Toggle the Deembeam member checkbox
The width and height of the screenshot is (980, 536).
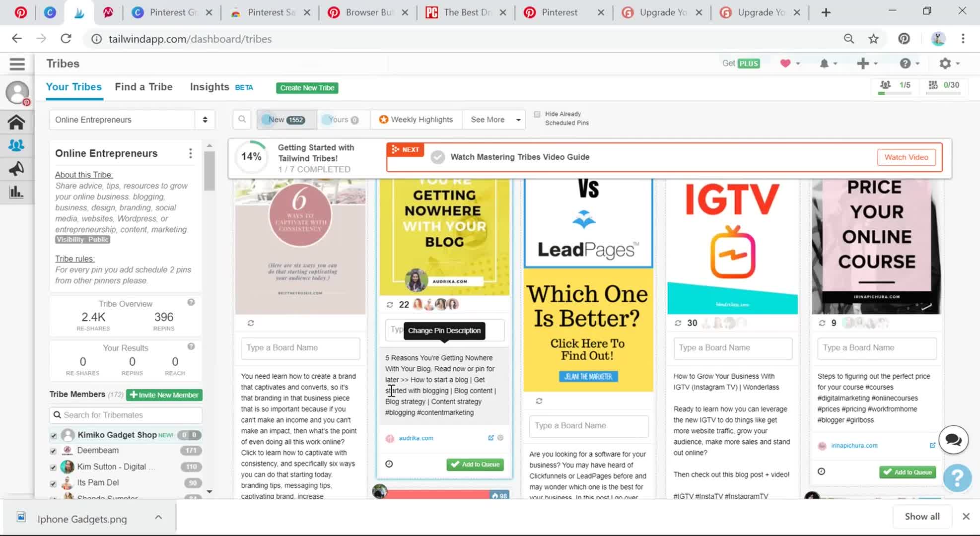click(x=54, y=451)
